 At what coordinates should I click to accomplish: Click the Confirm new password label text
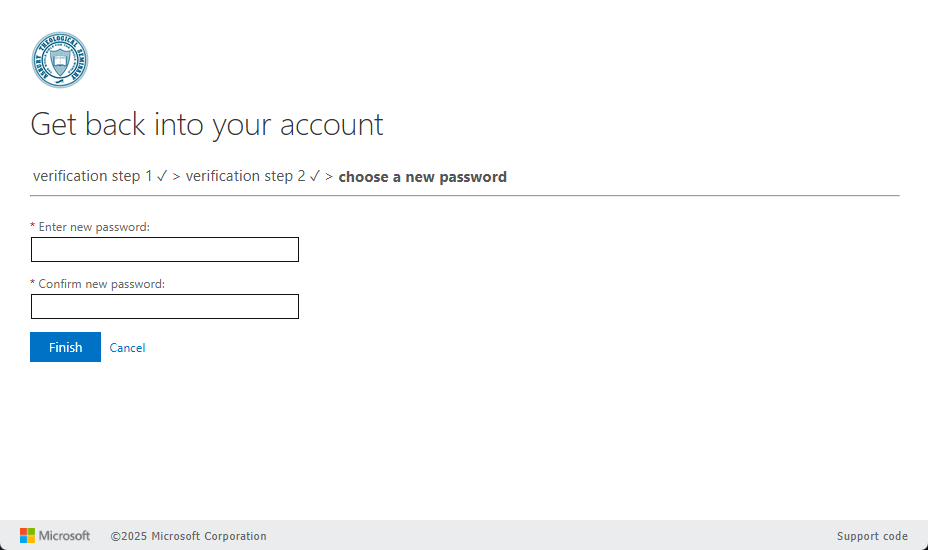coord(101,284)
